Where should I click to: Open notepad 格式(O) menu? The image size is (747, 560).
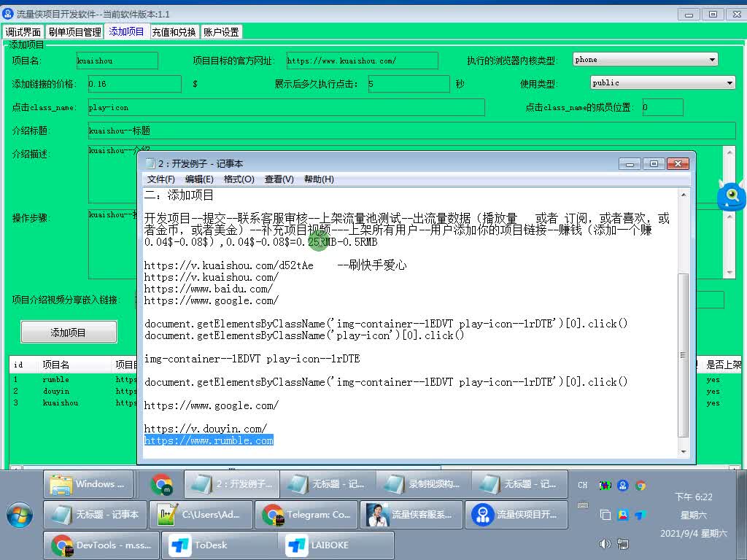(x=239, y=179)
